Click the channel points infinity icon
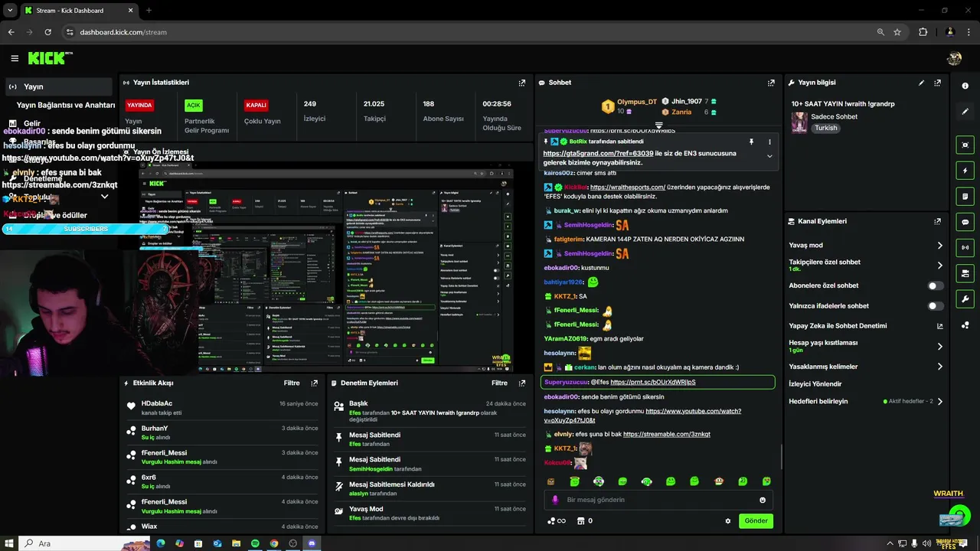The height and width of the screenshot is (551, 980). 556,521
